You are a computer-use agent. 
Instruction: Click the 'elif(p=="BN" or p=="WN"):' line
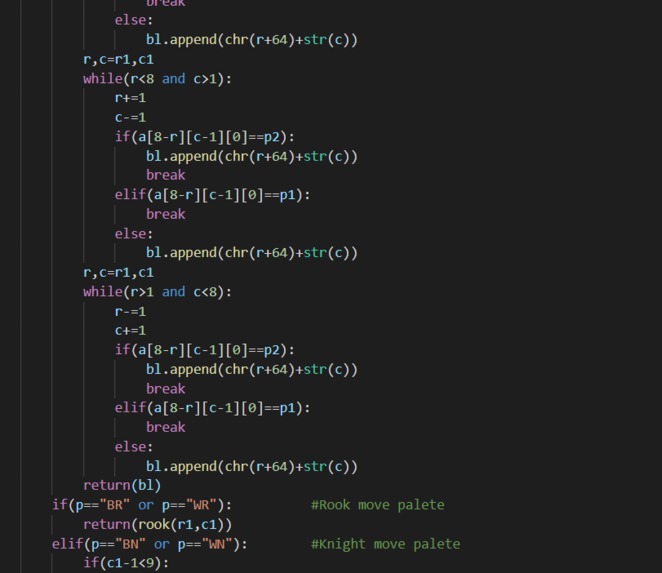(x=149, y=544)
